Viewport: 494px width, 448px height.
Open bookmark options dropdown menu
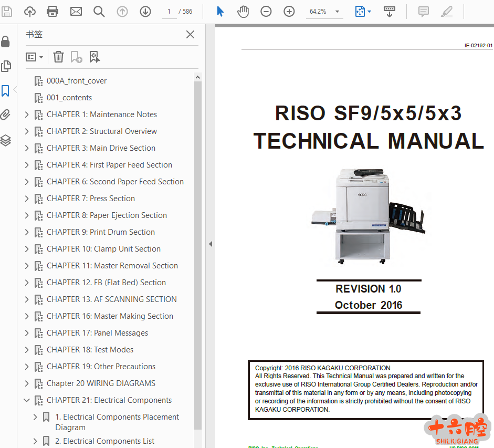[35, 57]
